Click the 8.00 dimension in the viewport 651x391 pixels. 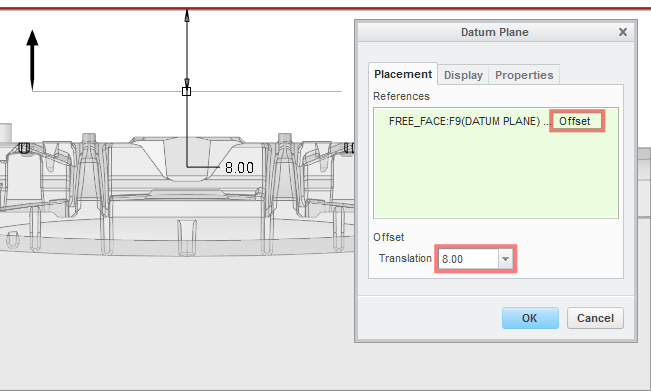click(x=239, y=168)
